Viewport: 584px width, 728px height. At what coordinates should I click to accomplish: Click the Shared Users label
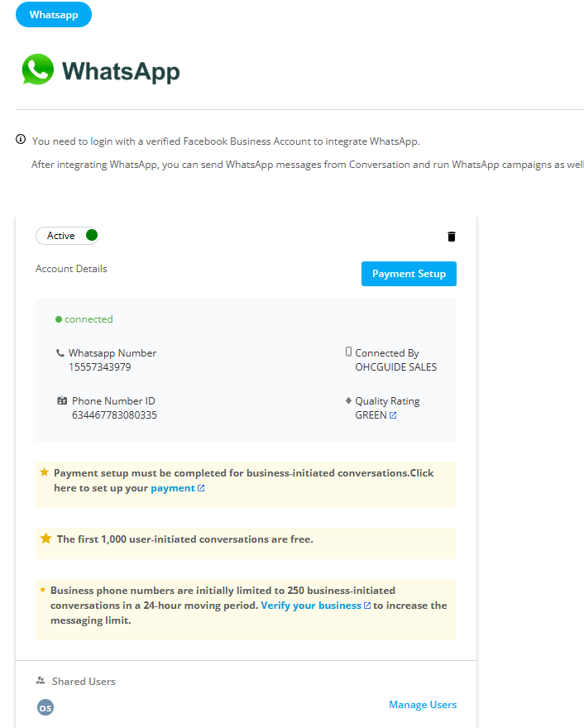84,681
